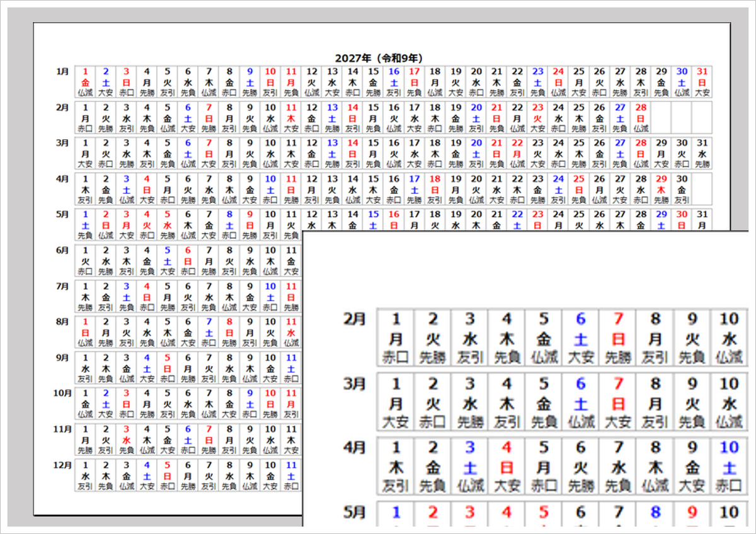Choose day 1 (月 大安) in the enlarged 3月 row
This screenshot has height=534, width=756.
[396, 402]
